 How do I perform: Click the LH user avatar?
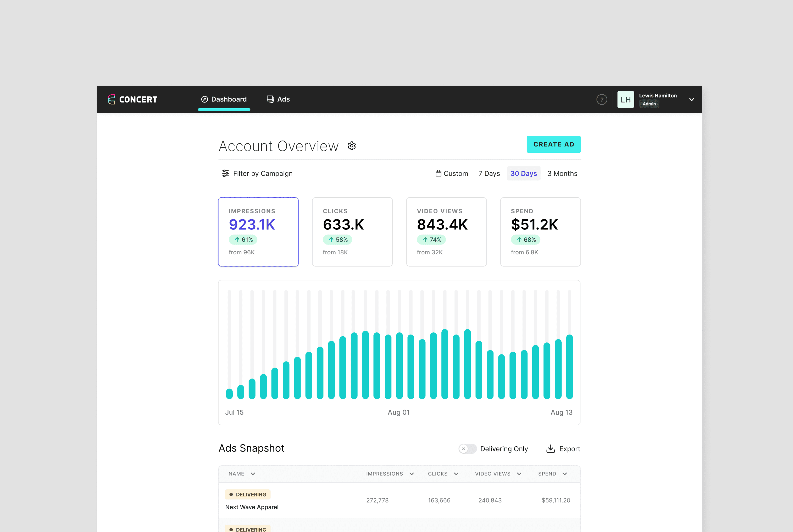(625, 99)
